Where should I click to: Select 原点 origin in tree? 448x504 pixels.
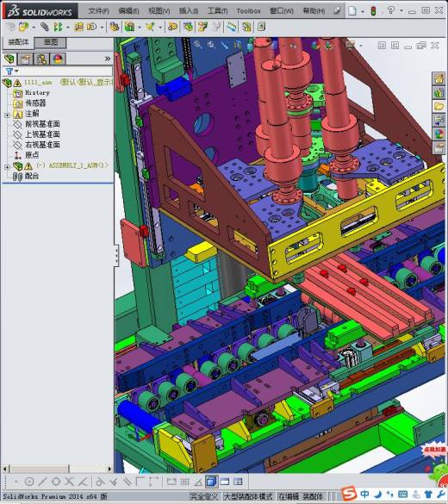(x=32, y=155)
